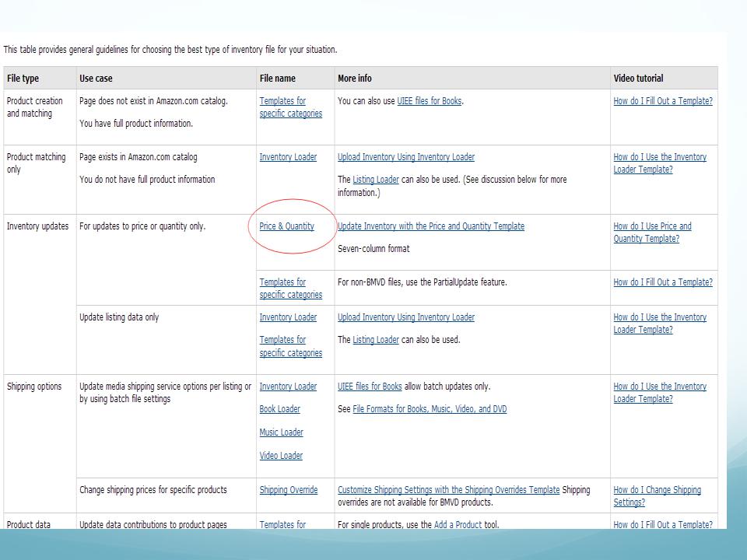Click 'For non-BMVD files, use the PartialUpdate feature.' text

[422, 282]
